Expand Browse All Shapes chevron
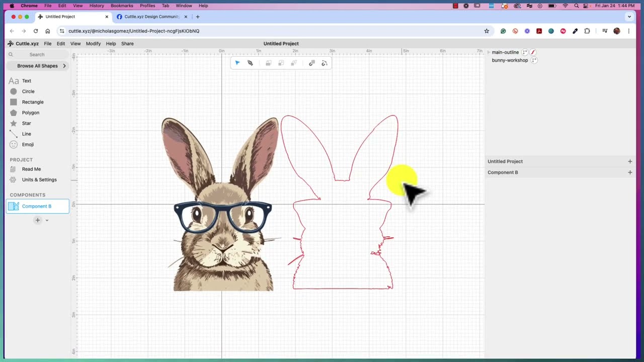 point(64,66)
